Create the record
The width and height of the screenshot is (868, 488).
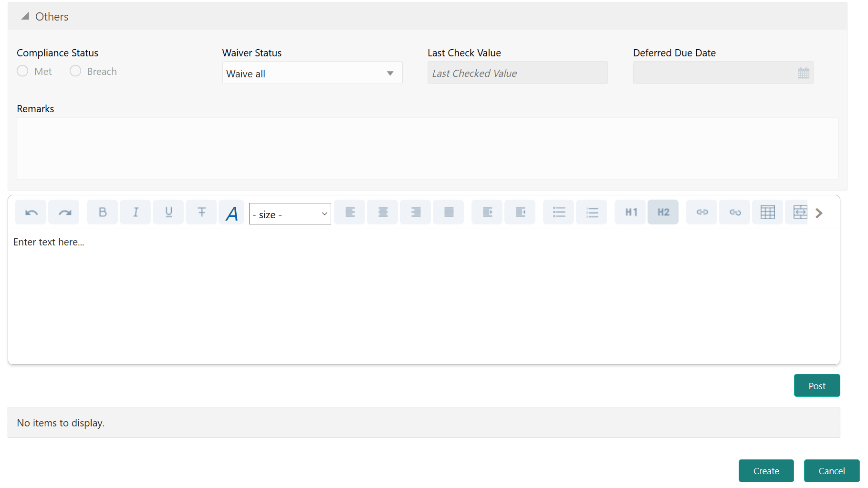click(766, 471)
